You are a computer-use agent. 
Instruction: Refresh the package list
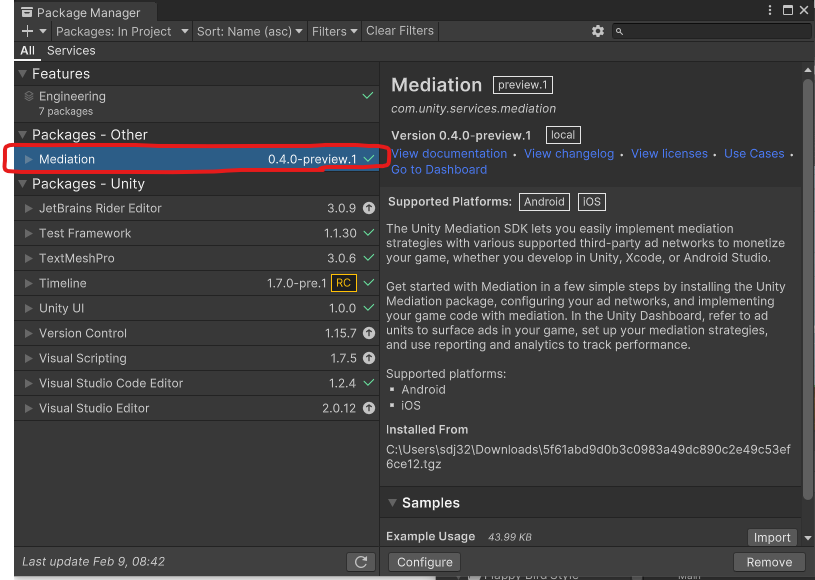(361, 562)
